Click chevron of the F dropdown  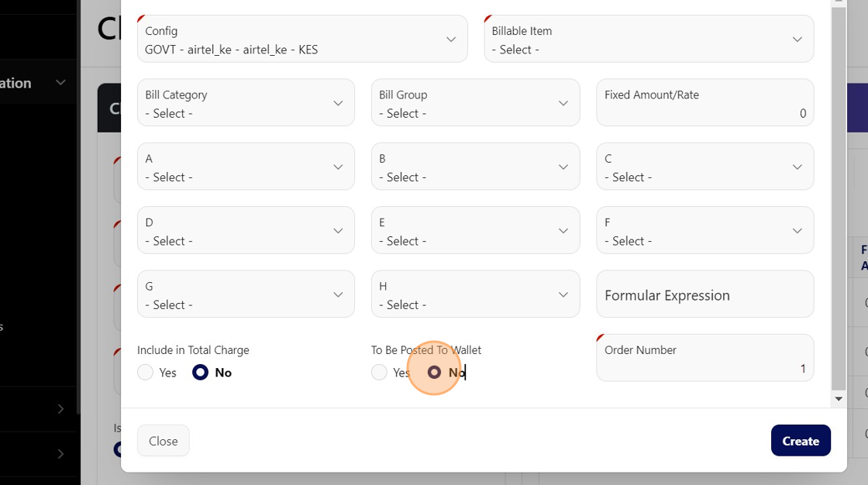797,231
